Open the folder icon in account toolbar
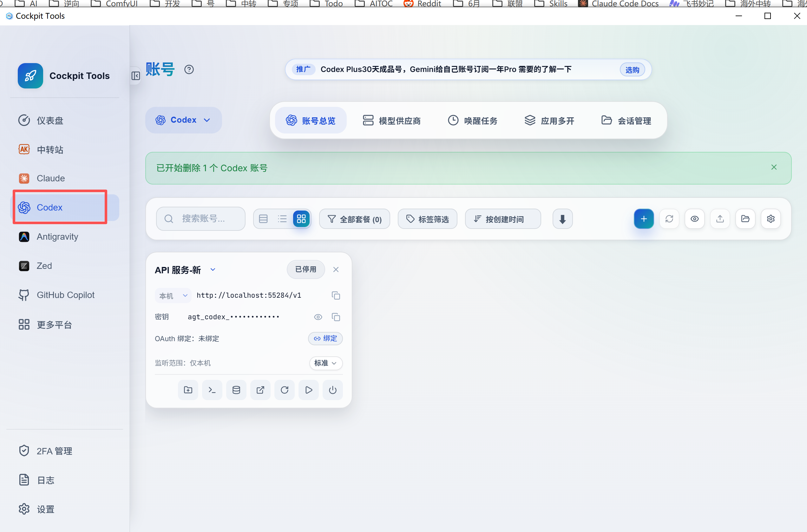807x532 pixels. [x=745, y=219]
